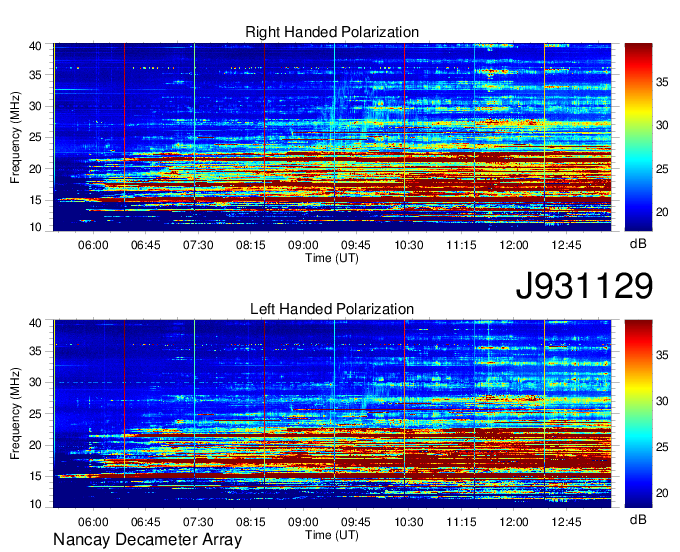Click the Left Handed plot's color scale bar
680x552 pixels.
click(x=638, y=414)
